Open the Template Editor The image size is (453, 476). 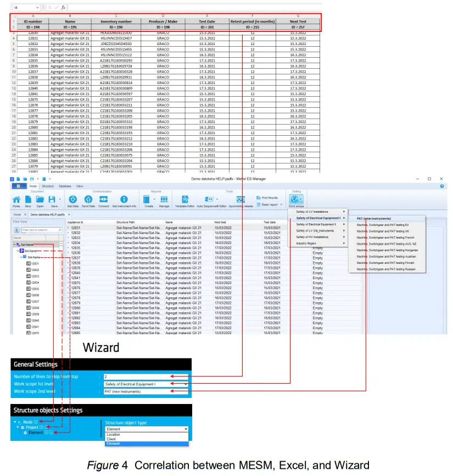(x=184, y=199)
